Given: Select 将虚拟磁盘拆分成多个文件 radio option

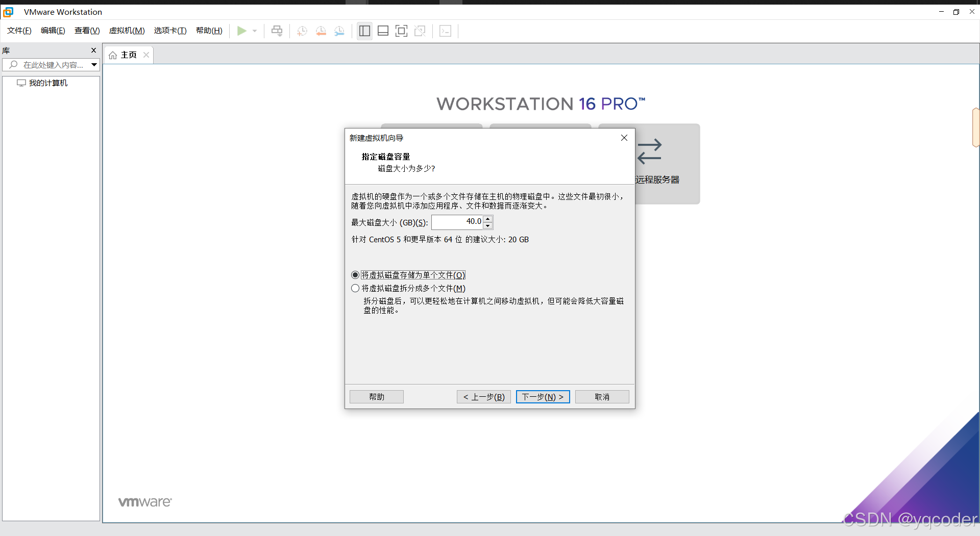Looking at the screenshot, I should [x=408, y=288].
